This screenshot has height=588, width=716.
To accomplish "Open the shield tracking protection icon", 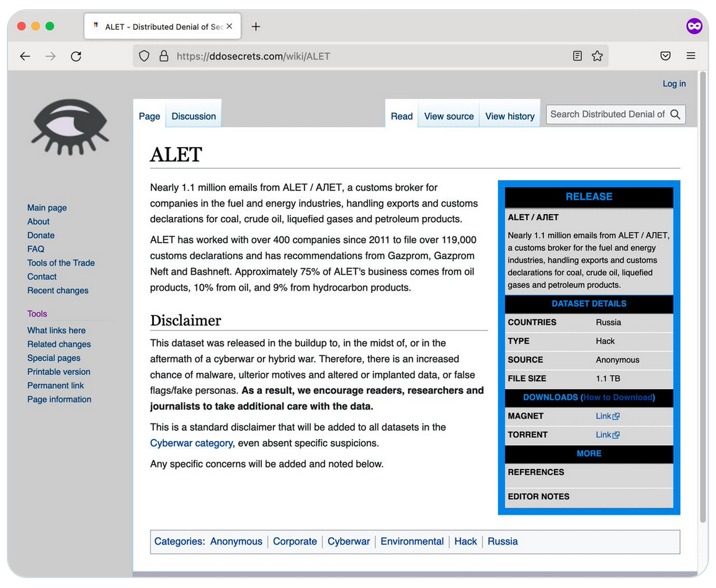I will point(145,56).
